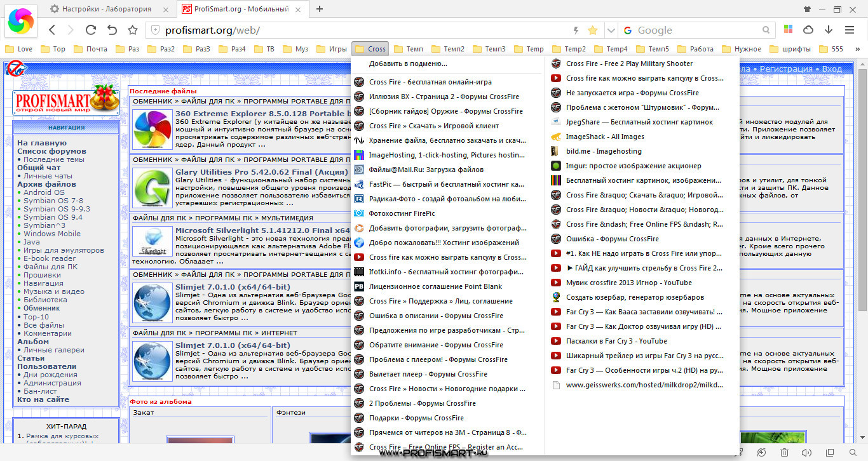
Task: Open Фотохостинг FirePic bookmark
Action: point(447,213)
